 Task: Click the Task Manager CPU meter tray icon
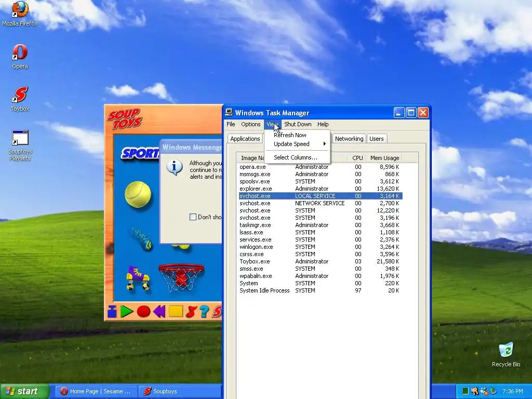[465, 391]
